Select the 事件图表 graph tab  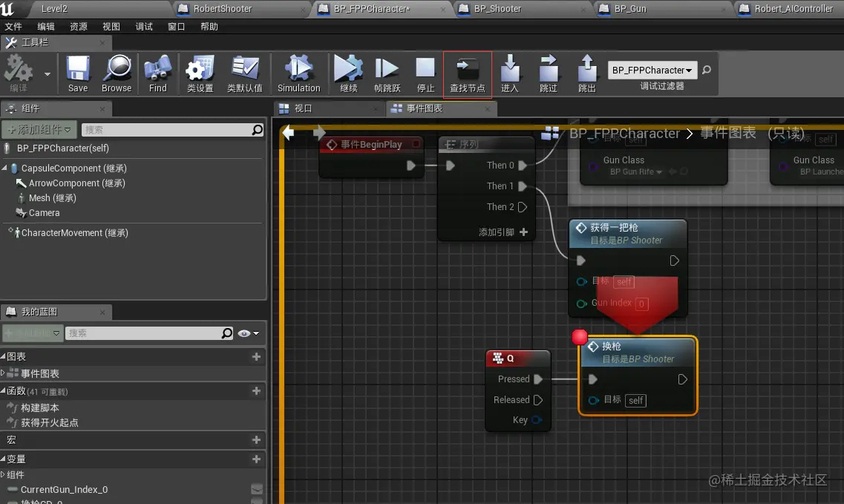click(x=442, y=108)
